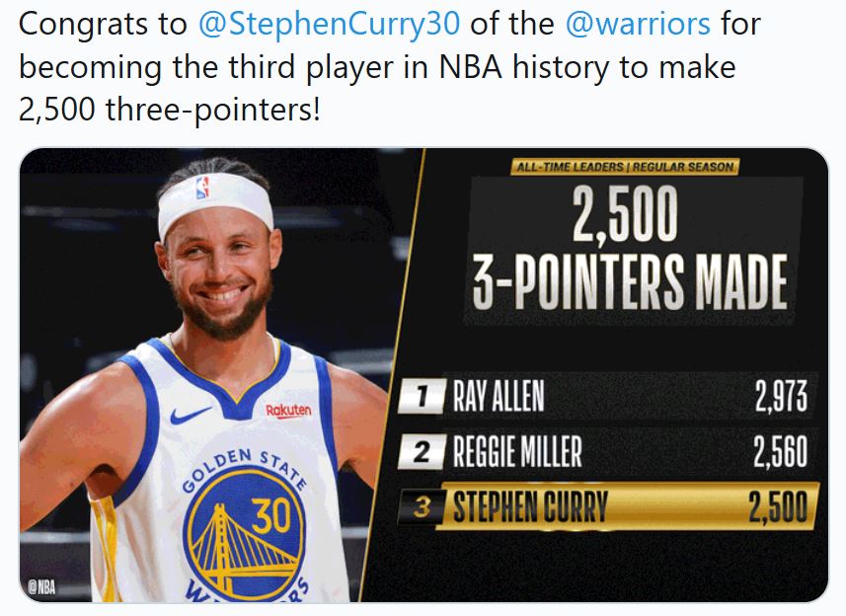Select the Reggie Miller leaderboard row

tap(607, 451)
